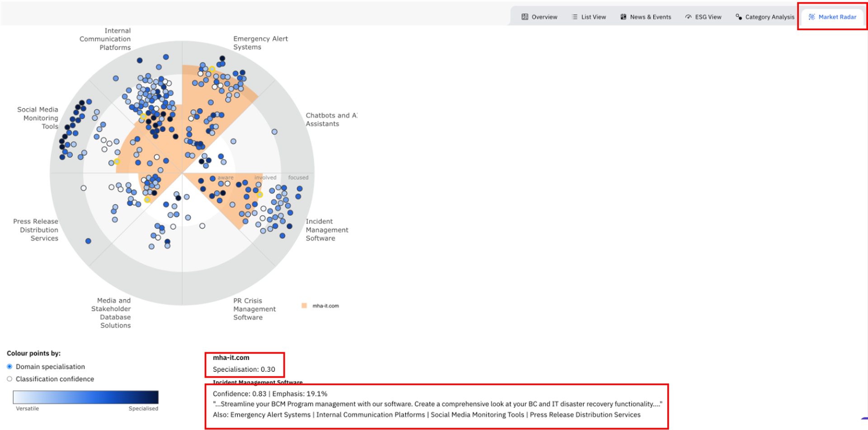
Task: Click the Versatile-Specialised colour gradient bar
Action: (x=86, y=397)
